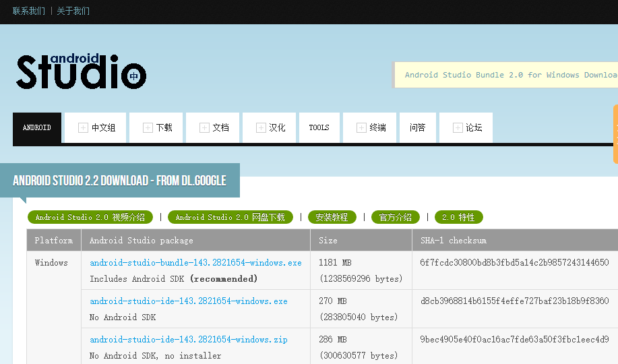Click the Android Studio 2.2 Download heading

[120, 181]
